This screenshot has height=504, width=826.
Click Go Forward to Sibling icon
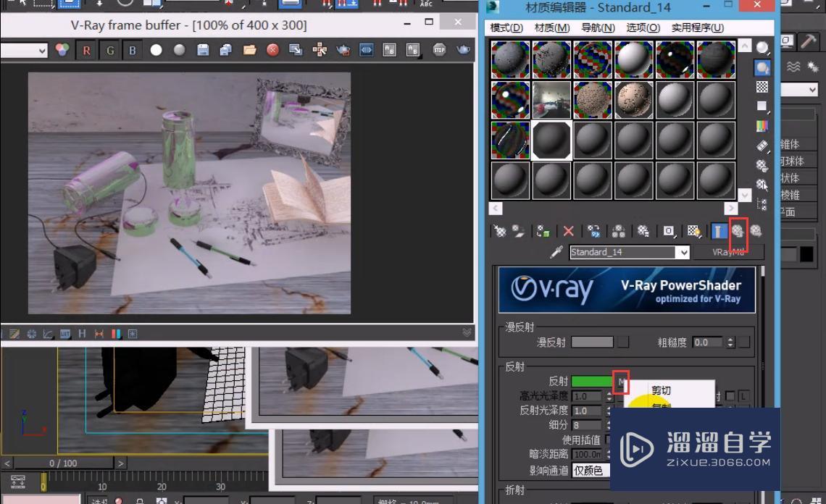coord(756,231)
